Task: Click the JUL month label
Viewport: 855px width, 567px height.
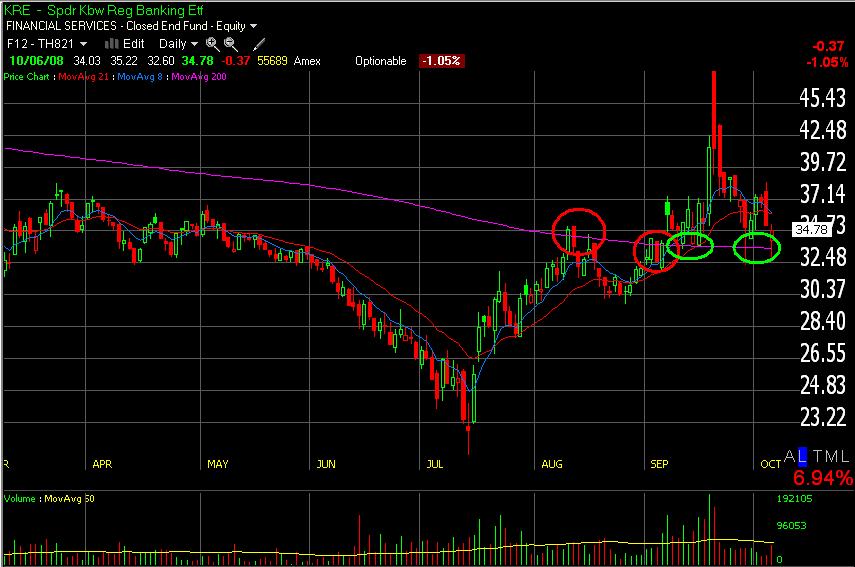Action: pyautogui.click(x=435, y=464)
